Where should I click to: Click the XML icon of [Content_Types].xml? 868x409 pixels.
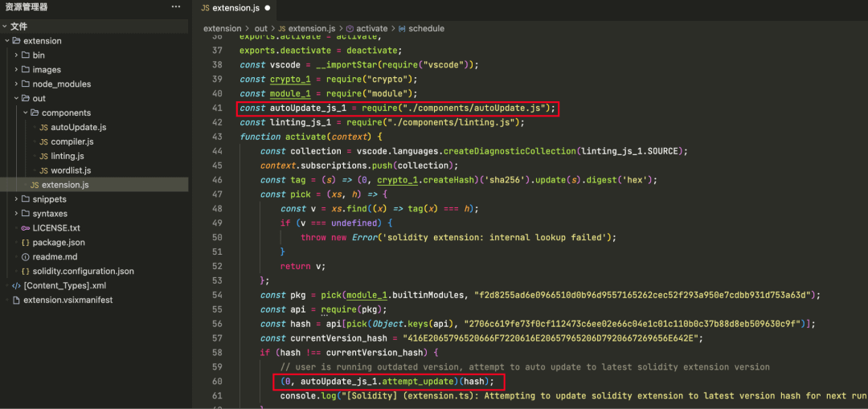coord(16,285)
